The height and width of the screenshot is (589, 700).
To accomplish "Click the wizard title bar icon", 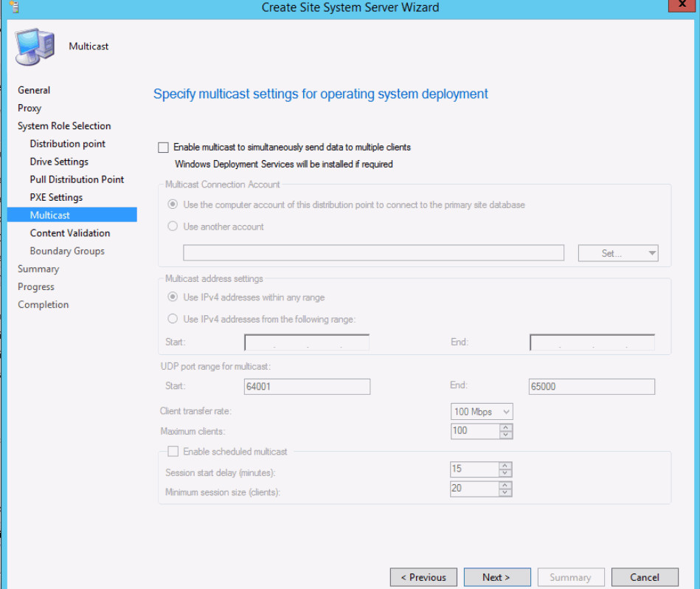I will [x=15, y=7].
